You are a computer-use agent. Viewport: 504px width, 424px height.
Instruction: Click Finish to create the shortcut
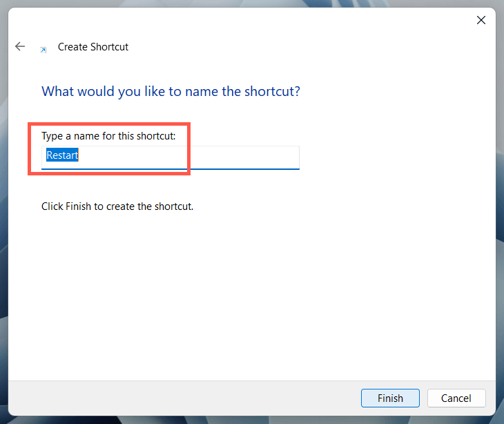390,398
